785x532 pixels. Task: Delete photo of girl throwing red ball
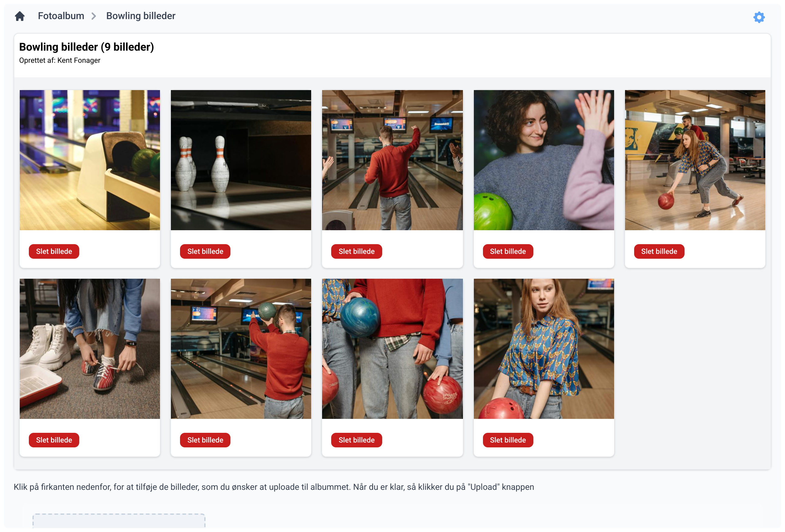click(x=659, y=251)
